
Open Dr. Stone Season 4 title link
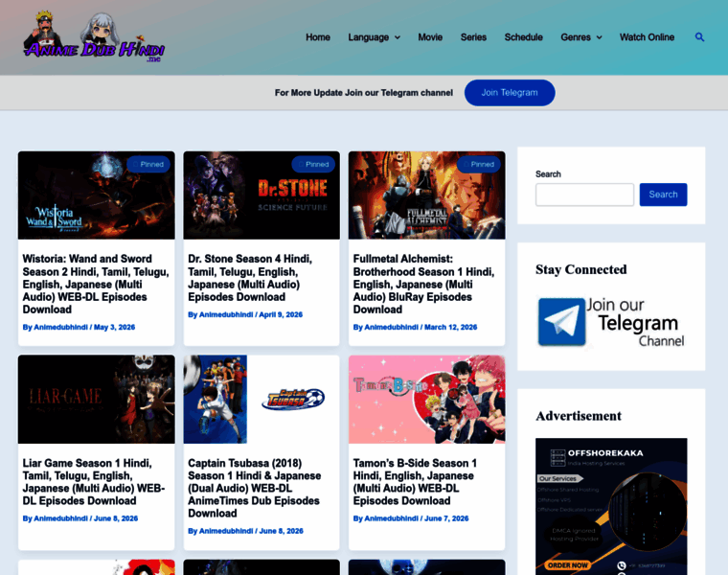(x=250, y=278)
